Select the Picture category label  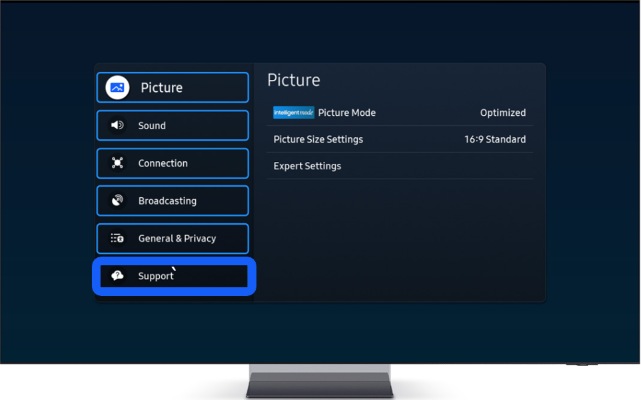coord(161,88)
